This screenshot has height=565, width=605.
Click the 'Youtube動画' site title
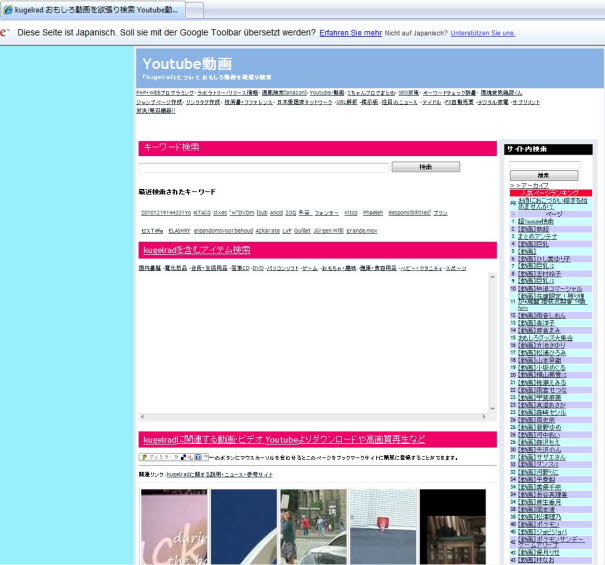click(x=187, y=64)
